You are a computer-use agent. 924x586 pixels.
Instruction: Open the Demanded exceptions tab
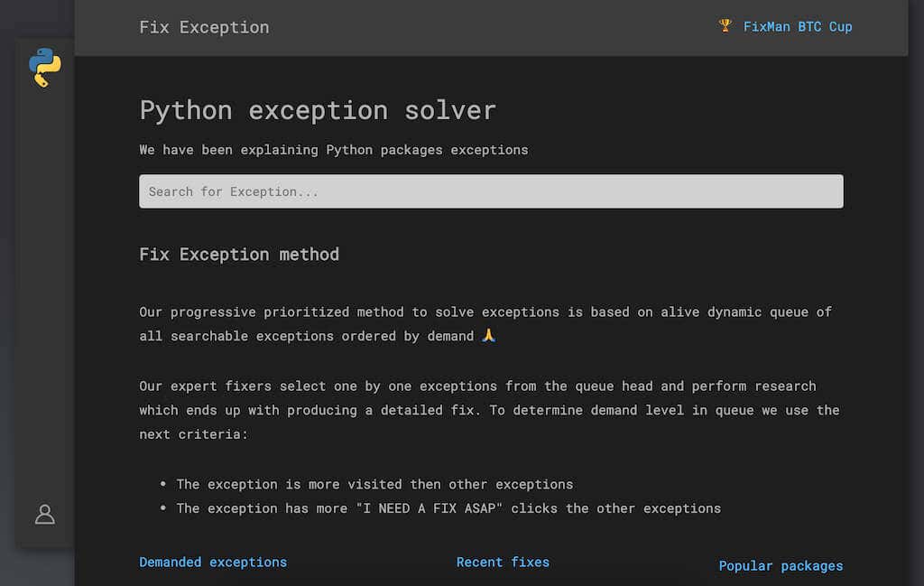[213, 562]
